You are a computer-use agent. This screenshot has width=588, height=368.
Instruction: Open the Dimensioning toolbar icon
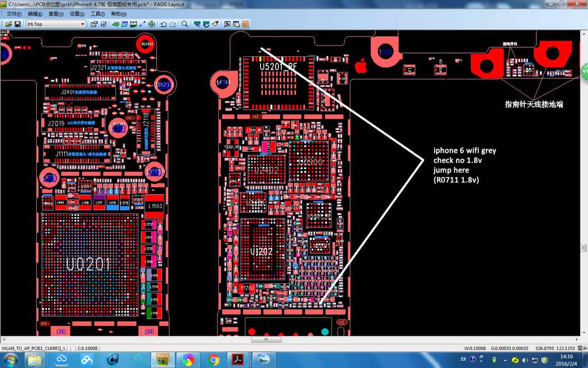click(133, 24)
